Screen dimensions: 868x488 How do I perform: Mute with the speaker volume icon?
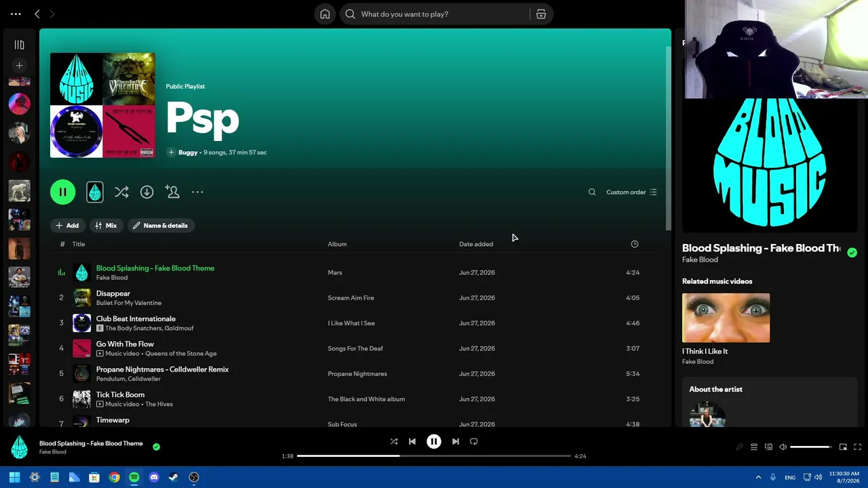coord(783,447)
